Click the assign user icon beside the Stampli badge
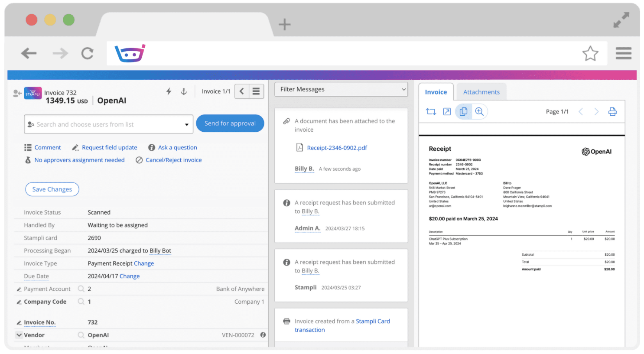644x354 pixels. pos(17,93)
